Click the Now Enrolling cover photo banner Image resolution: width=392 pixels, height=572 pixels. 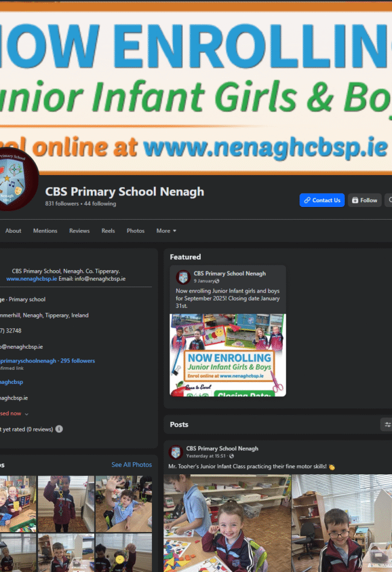click(x=196, y=87)
